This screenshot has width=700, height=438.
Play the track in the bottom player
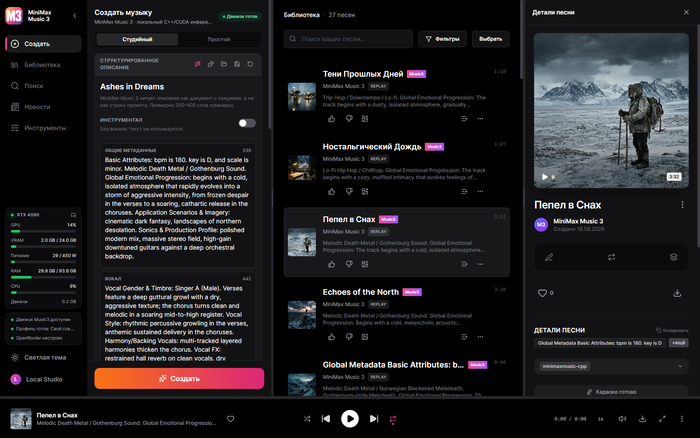pos(350,419)
